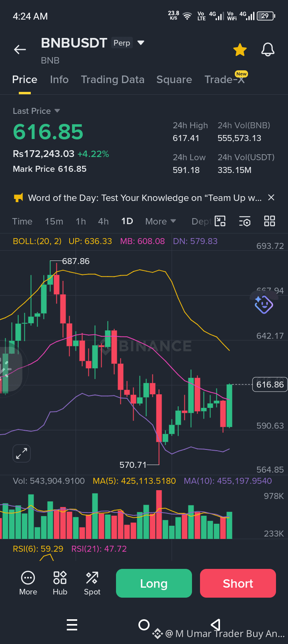Open the Square tab
Screen dimensions: 288x644
pyautogui.click(x=174, y=80)
